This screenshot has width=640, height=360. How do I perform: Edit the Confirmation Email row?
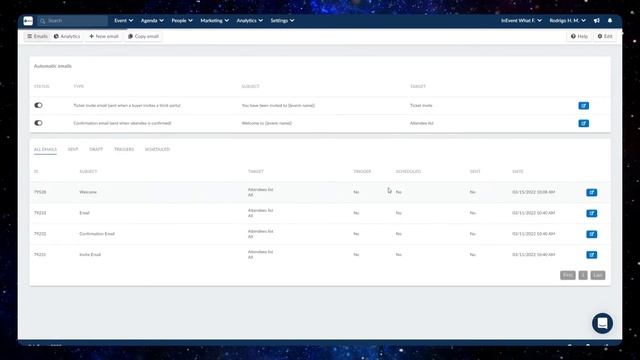coord(591,234)
